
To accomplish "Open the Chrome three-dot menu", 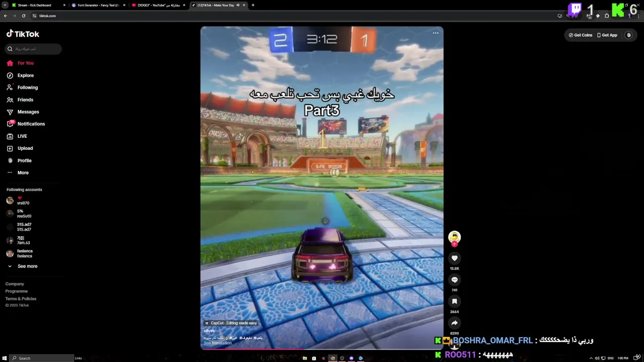I will coord(638,16).
